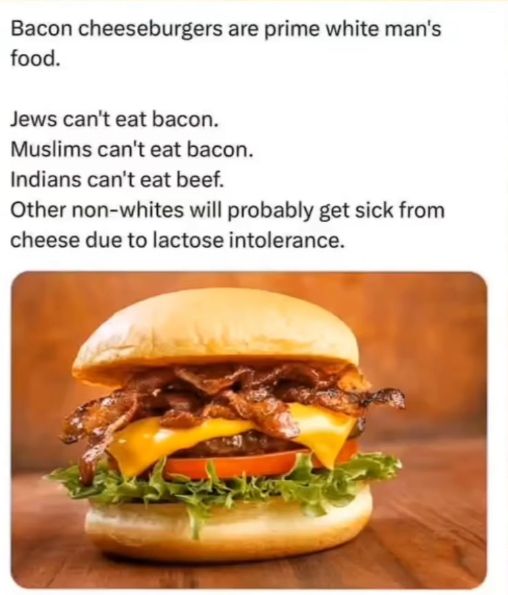Click the word 'food.' in the post

(x=35, y=58)
